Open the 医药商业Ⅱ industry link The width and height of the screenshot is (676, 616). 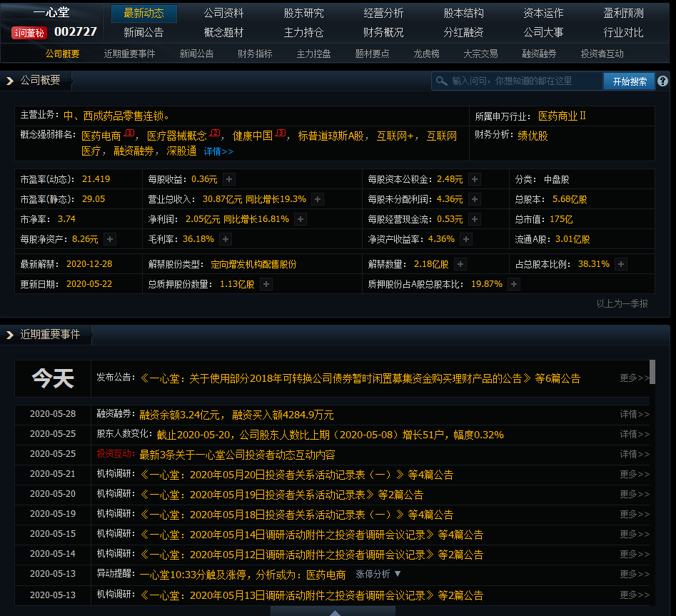pyautogui.click(x=563, y=116)
